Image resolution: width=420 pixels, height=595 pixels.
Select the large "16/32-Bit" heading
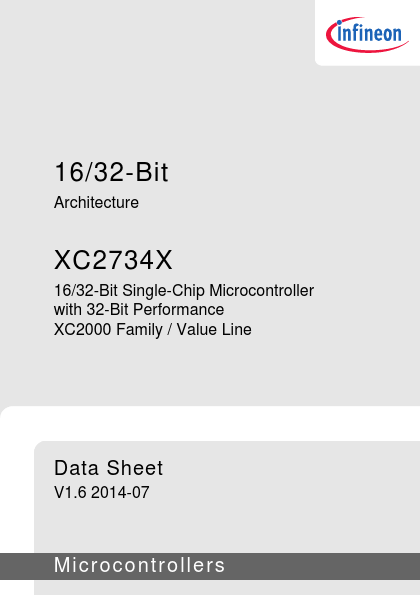click(111, 172)
